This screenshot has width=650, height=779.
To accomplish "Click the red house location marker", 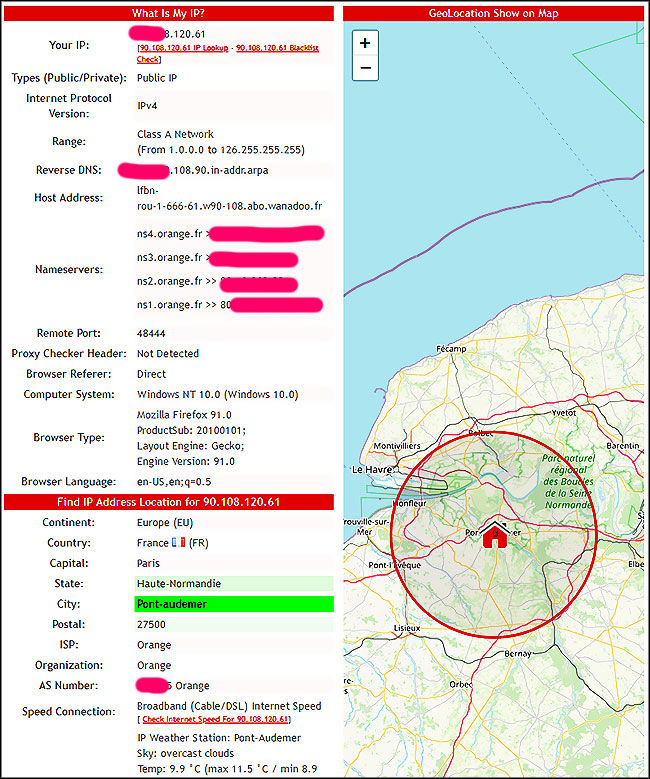I will coord(495,535).
